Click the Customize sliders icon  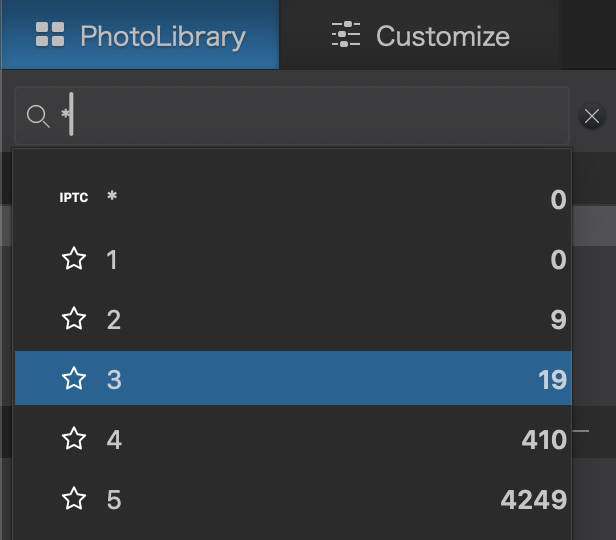(x=345, y=36)
